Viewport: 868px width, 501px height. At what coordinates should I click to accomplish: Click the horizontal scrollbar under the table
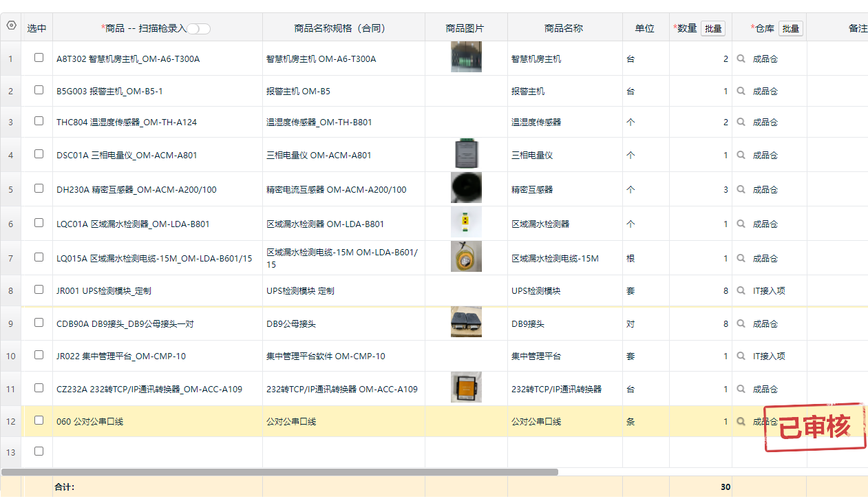(x=279, y=472)
